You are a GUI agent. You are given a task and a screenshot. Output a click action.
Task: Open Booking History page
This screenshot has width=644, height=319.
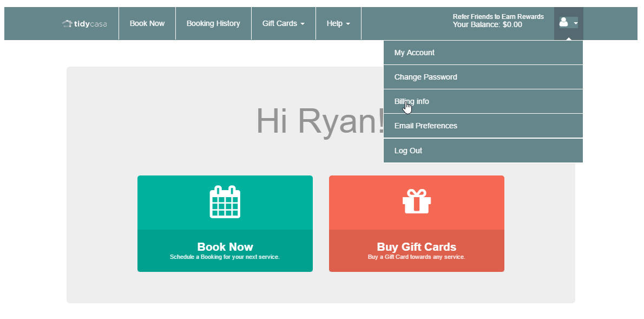213,23
